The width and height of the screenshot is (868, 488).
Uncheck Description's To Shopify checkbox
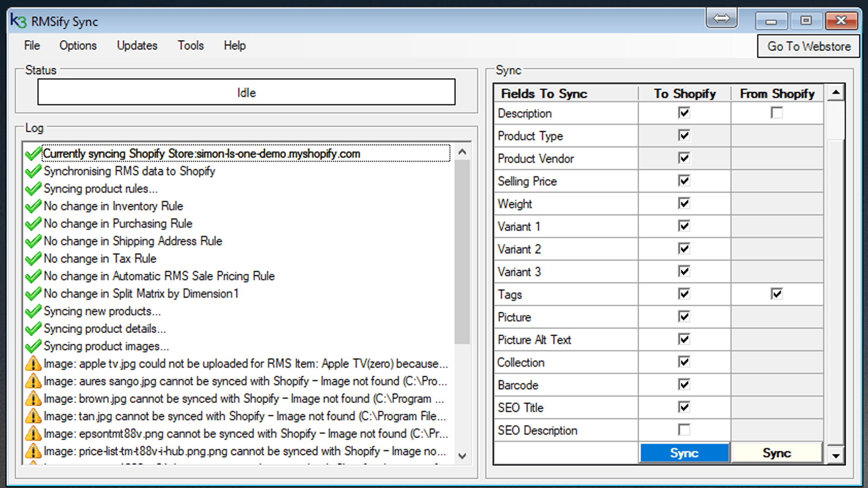684,112
